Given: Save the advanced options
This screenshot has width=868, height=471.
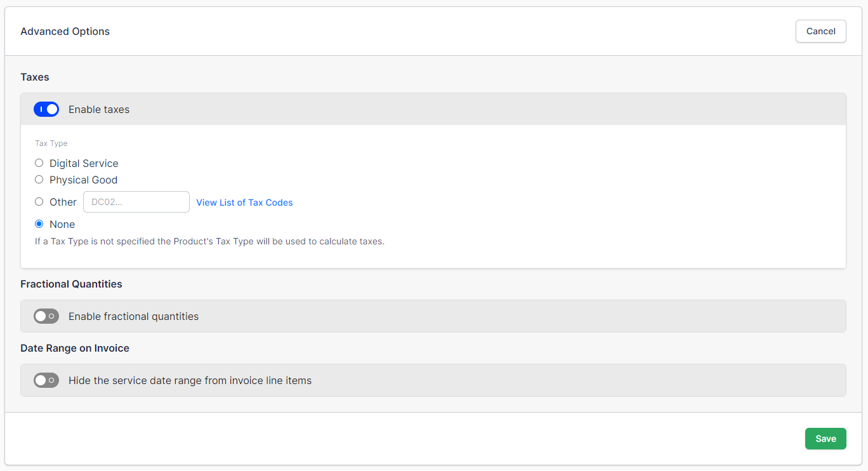Looking at the screenshot, I should [x=825, y=439].
